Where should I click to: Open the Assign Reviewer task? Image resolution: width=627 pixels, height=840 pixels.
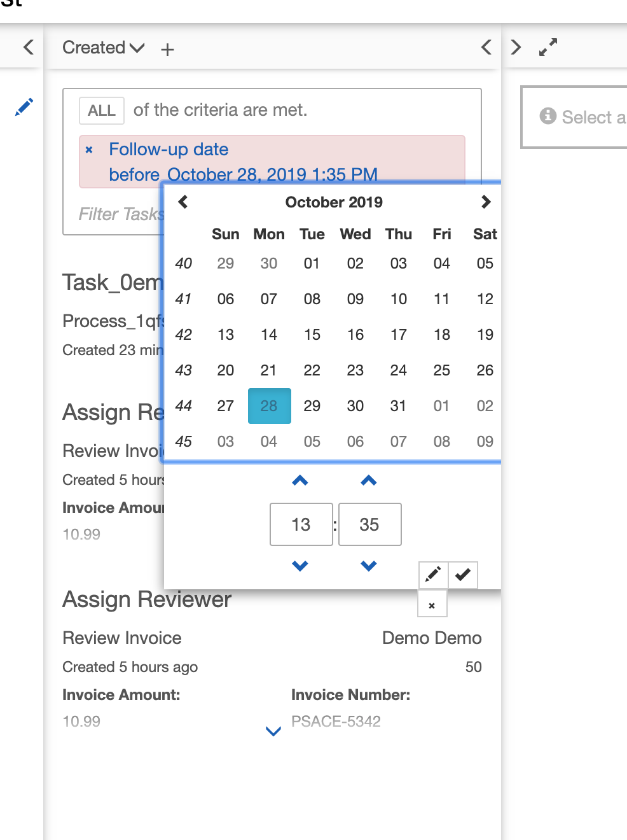(147, 599)
